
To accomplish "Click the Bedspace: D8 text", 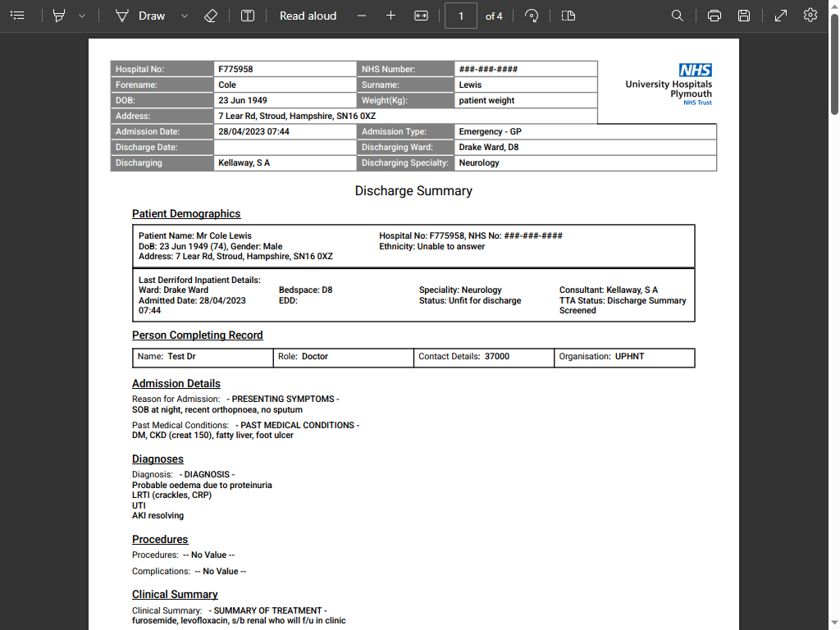I will point(305,290).
